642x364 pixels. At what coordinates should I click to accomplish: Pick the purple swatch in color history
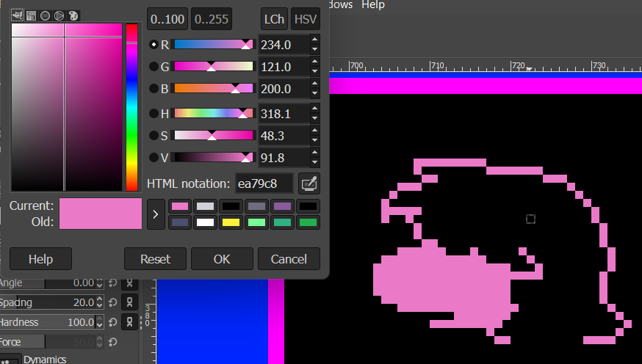pos(282,206)
